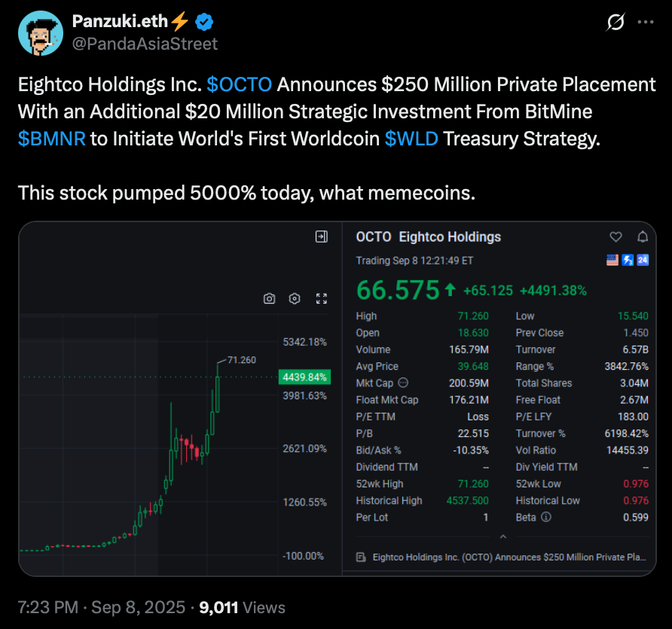Show Beta info tooltip icon
The width and height of the screenshot is (672, 629).
click(x=545, y=517)
